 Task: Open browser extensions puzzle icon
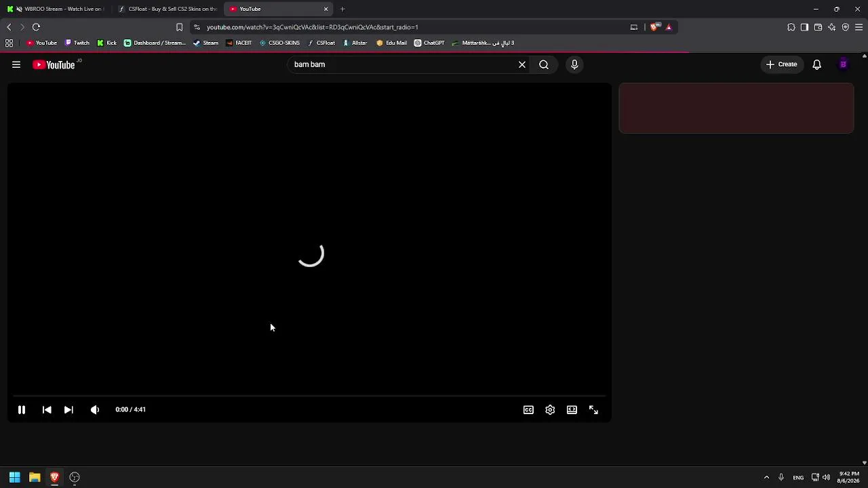791,27
